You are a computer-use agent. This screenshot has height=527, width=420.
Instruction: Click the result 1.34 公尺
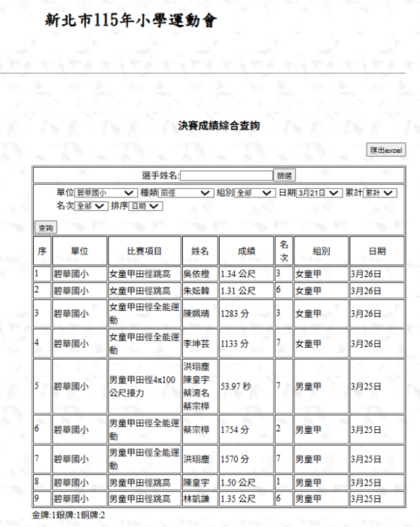pos(238,274)
